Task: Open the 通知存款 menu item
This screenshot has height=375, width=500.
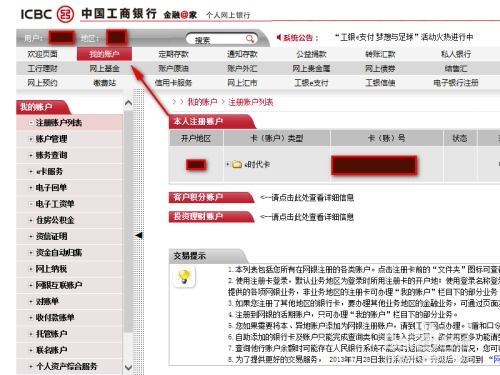Action: click(242, 54)
